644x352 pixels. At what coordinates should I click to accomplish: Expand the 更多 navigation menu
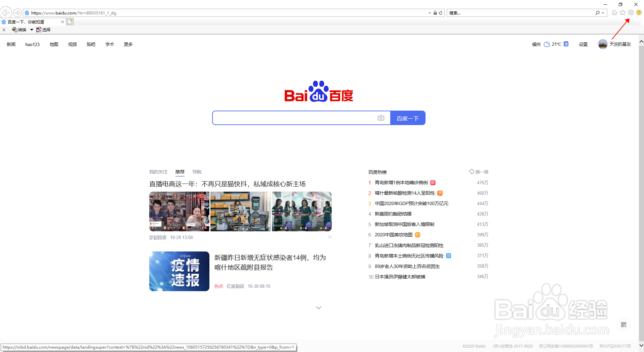pyautogui.click(x=128, y=44)
